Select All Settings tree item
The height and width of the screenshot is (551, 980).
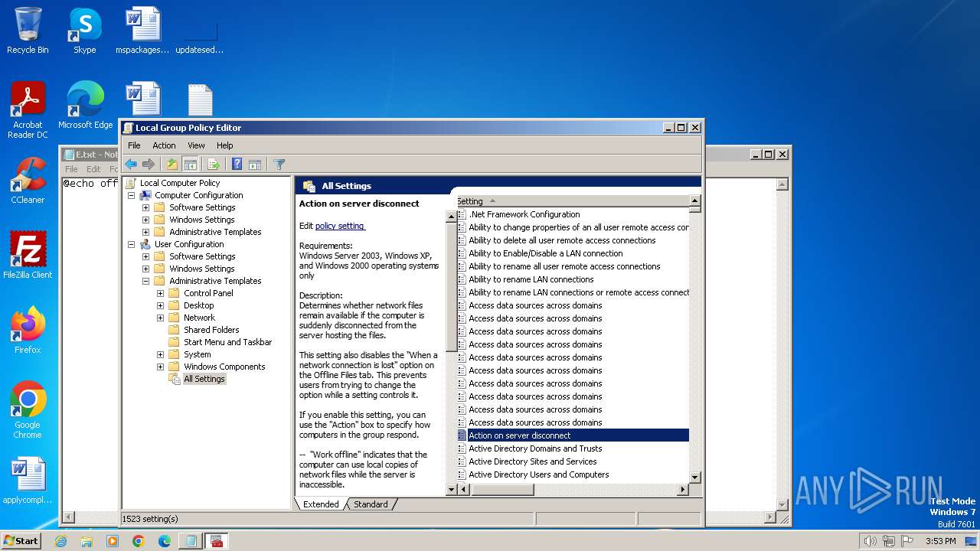pyautogui.click(x=204, y=379)
